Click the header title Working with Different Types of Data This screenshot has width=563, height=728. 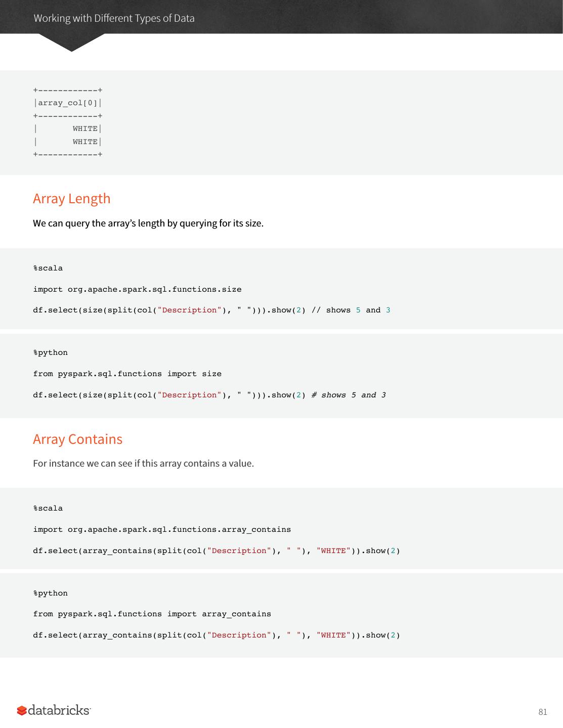(x=114, y=18)
